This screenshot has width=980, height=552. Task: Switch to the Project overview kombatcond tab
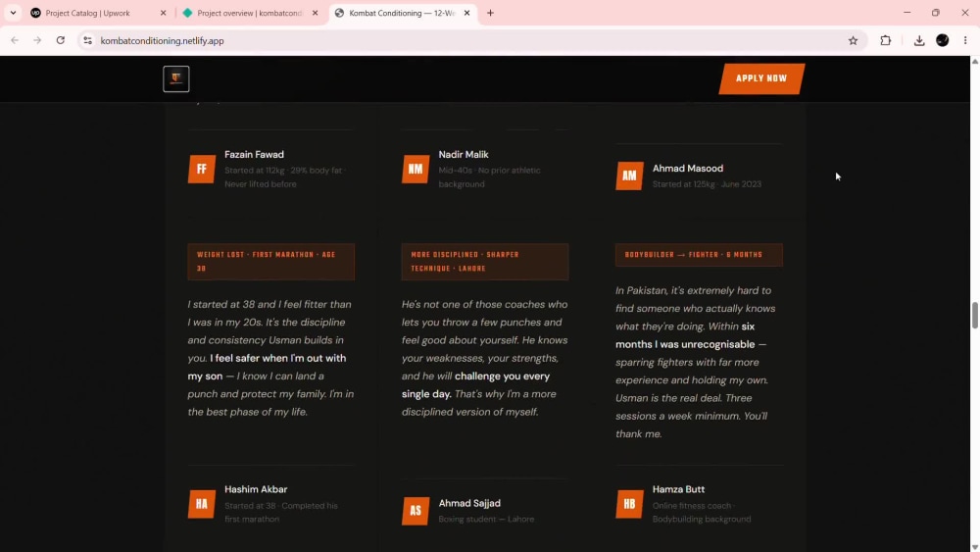pyautogui.click(x=249, y=13)
